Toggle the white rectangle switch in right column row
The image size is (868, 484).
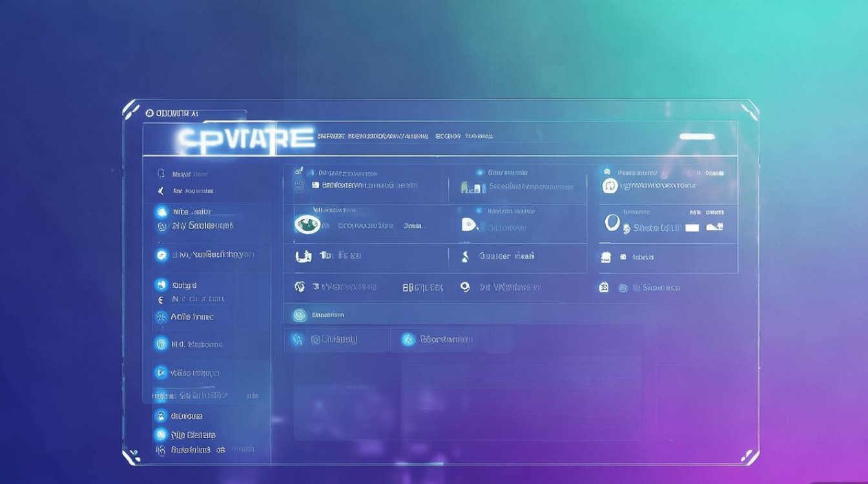point(692,227)
